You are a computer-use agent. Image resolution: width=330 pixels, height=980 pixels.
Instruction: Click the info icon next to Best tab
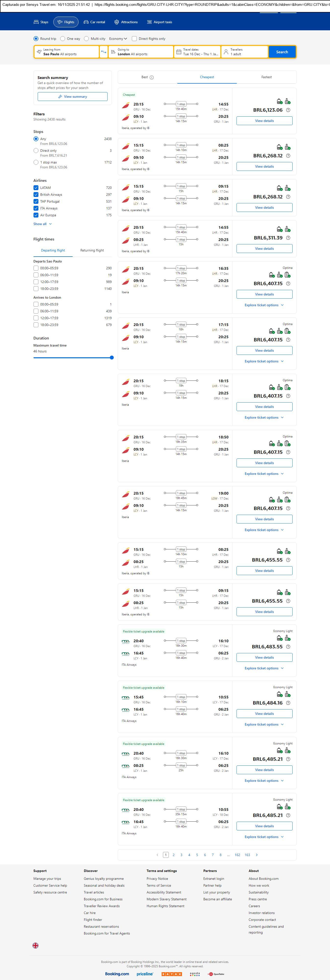click(151, 77)
